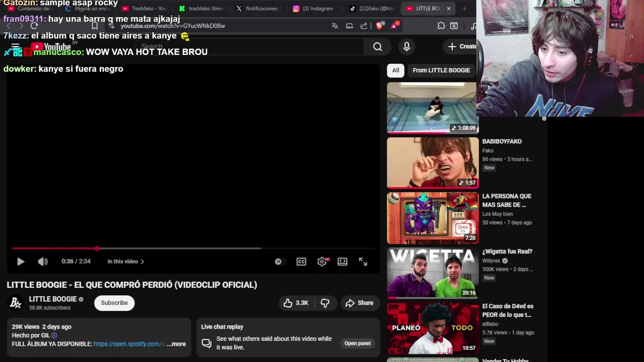Viewport: 644px width, 362px height.
Task: Turn on closed captions
Action: point(301,261)
